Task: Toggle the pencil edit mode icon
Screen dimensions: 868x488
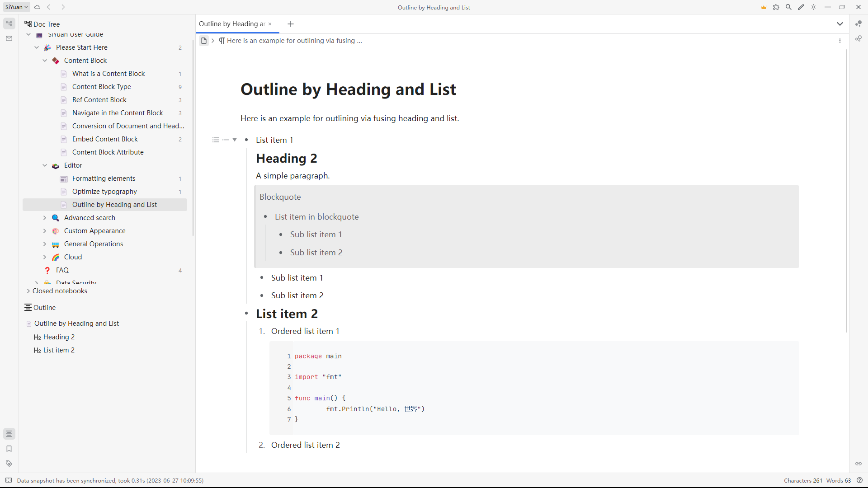Action: click(801, 7)
